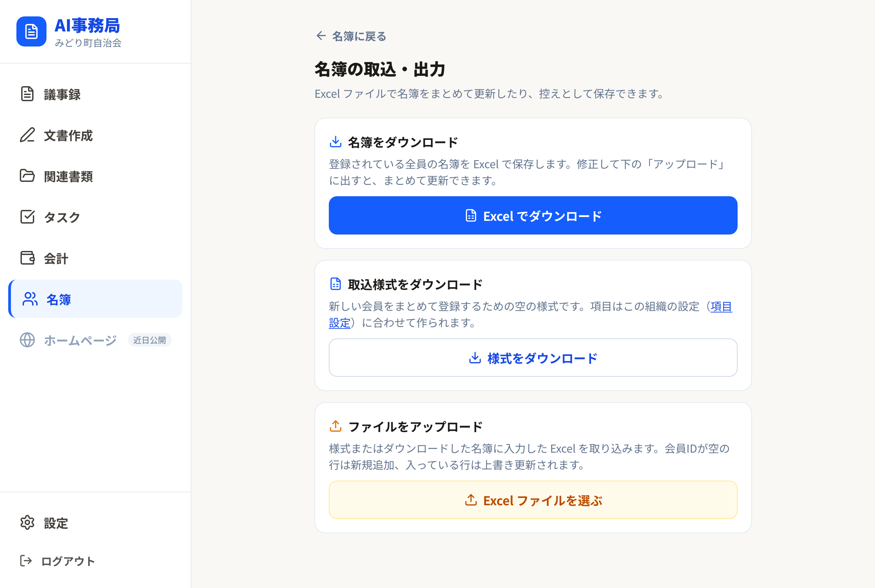Open the 議事録 menu item
This screenshot has height=588, width=875.
(x=95, y=94)
